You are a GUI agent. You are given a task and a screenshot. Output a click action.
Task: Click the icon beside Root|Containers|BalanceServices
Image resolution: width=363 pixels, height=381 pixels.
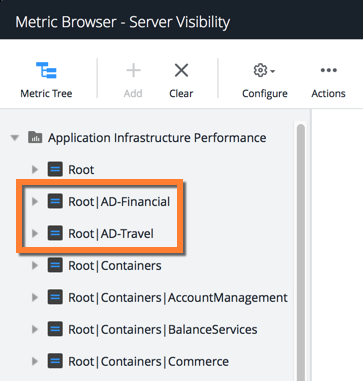pyautogui.click(x=55, y=329)
